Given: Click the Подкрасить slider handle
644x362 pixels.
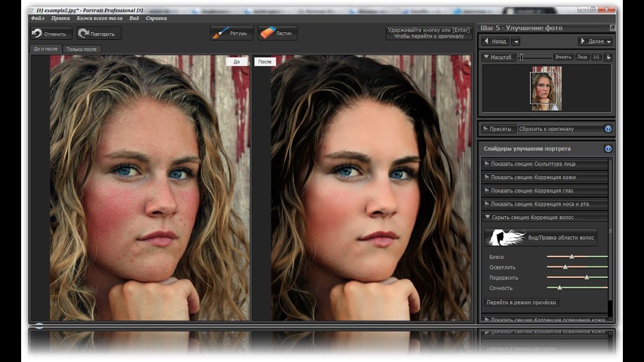Looking at the screenshot, I should pyautogui.click(x=587, y=277).
